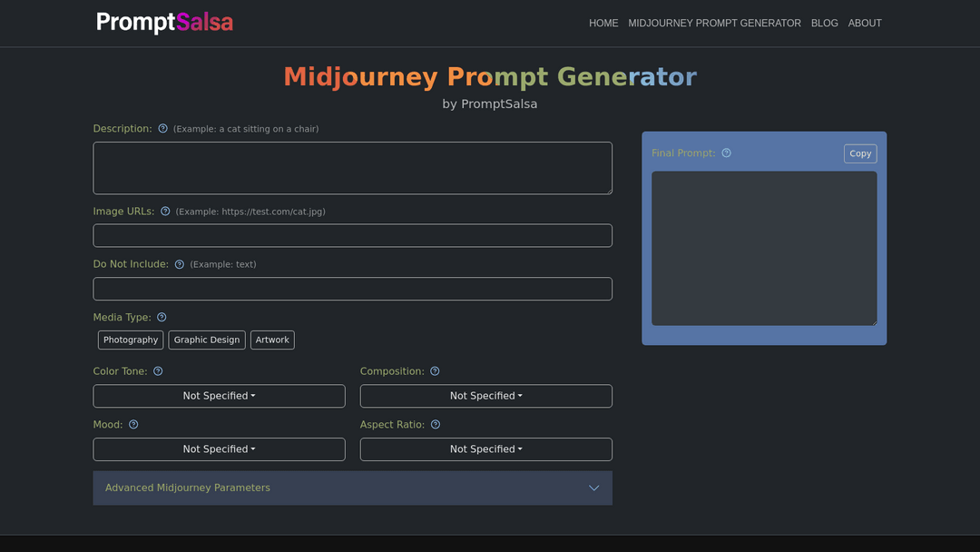This screenshot has height=552, width=980.
Task: Click the Midjourney Prompt Generator heading
Action: [490, 77]
